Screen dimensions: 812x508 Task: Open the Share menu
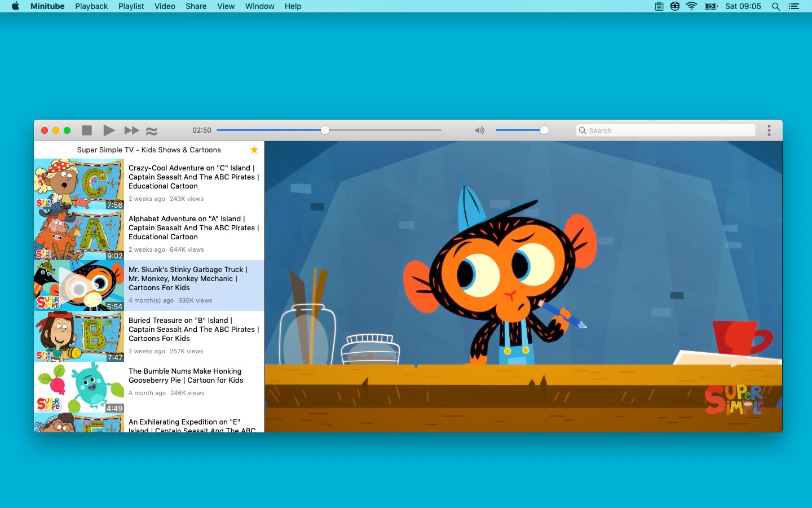[x=196, y=6]
